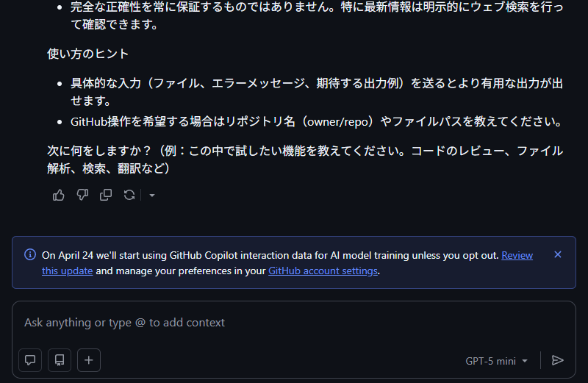Image resolution: width=588 pixels, height=383 pixels.
Task: Click the "次に何をしますか" paragraph
Action: 304,160
